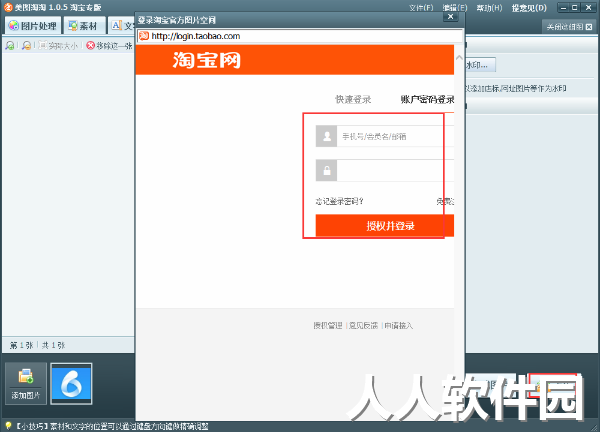600x432 pixels.
Task: Open the 帮助(H) menu
Action: 489,8
